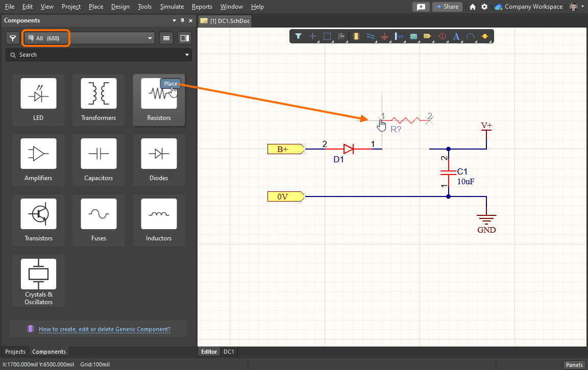Click the selection filter funnel in the schematic toolbar
Viewport: 588px width, 370px height.
coord(299,36)
